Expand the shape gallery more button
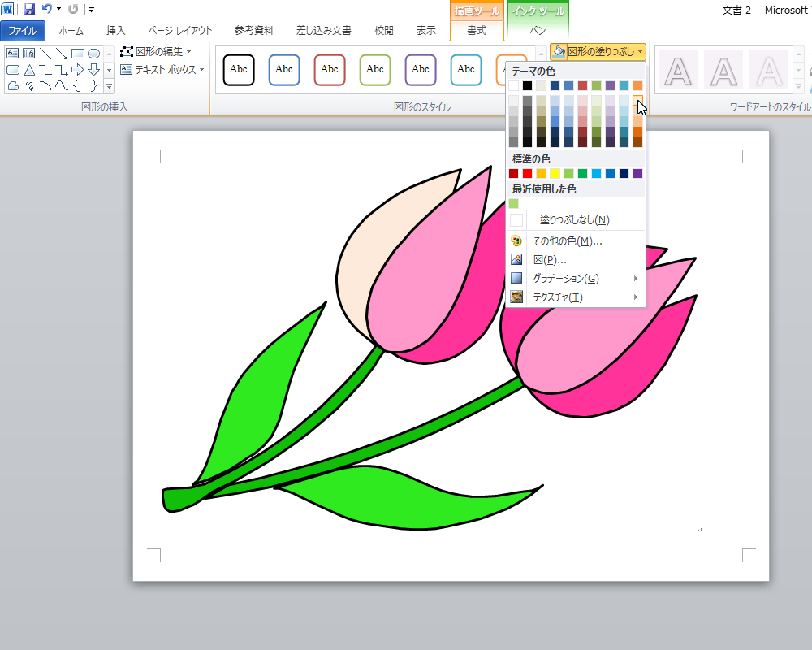812x650 pixels. tap(109, 85)
